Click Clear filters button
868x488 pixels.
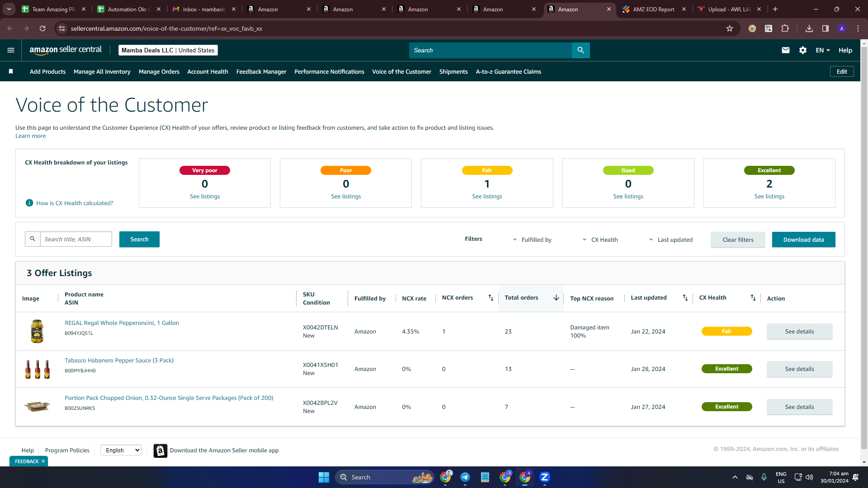(738, 239)
